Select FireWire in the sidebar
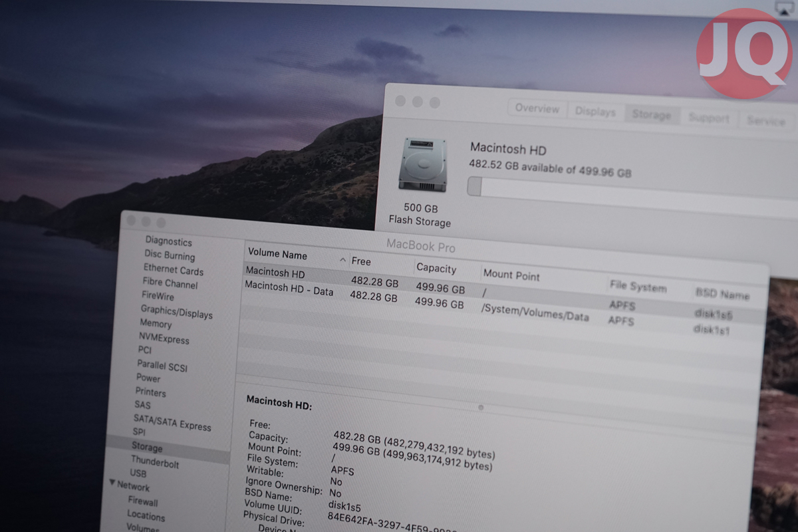Viewport: 798px width, 532px height. click(x=158, y=296)
